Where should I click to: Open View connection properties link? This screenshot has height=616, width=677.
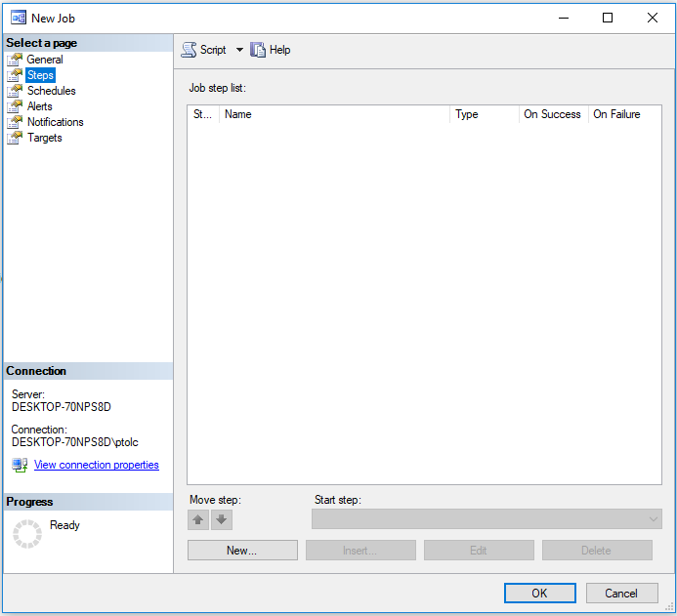[96, 465]
